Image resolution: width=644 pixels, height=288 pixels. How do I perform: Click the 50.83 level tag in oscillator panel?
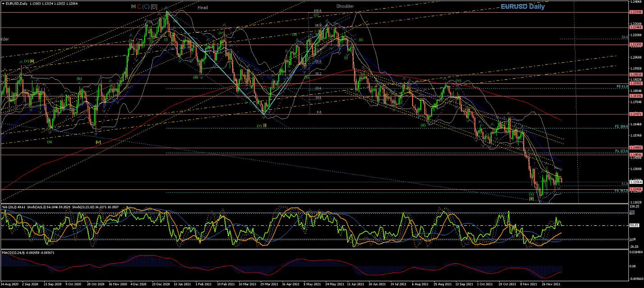(635, 225)
